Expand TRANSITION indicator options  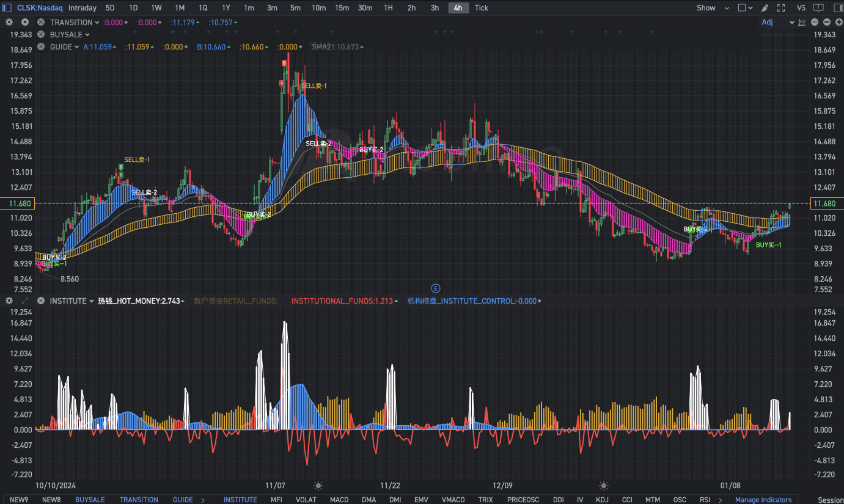pyautogui.click(x=97, y=23)
